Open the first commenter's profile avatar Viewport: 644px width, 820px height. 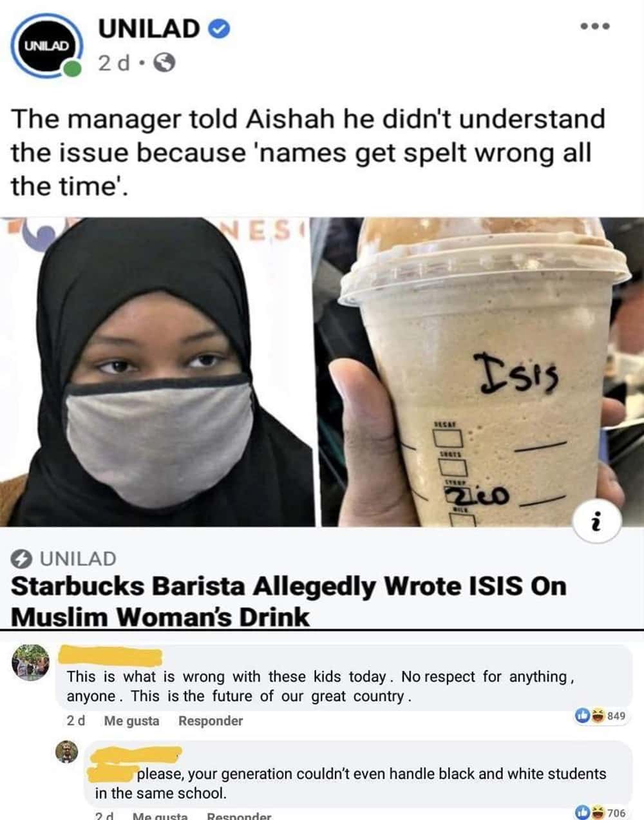(31, 662)
